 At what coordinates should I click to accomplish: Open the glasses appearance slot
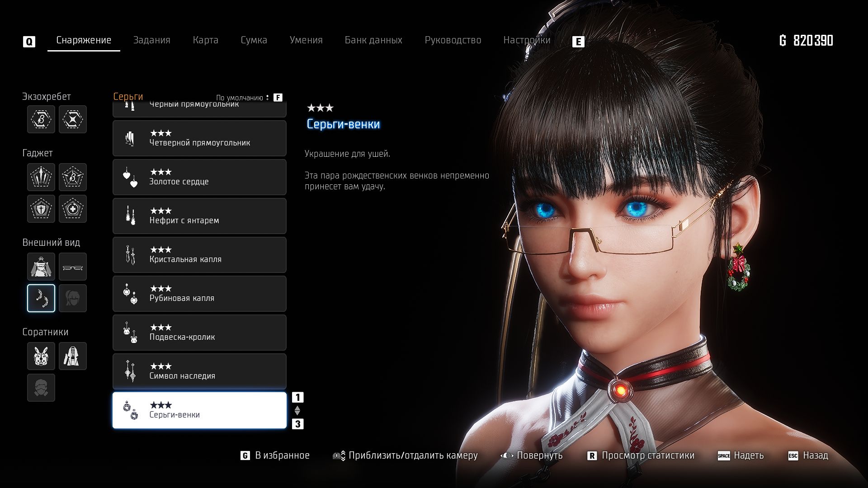click(73, 267)
